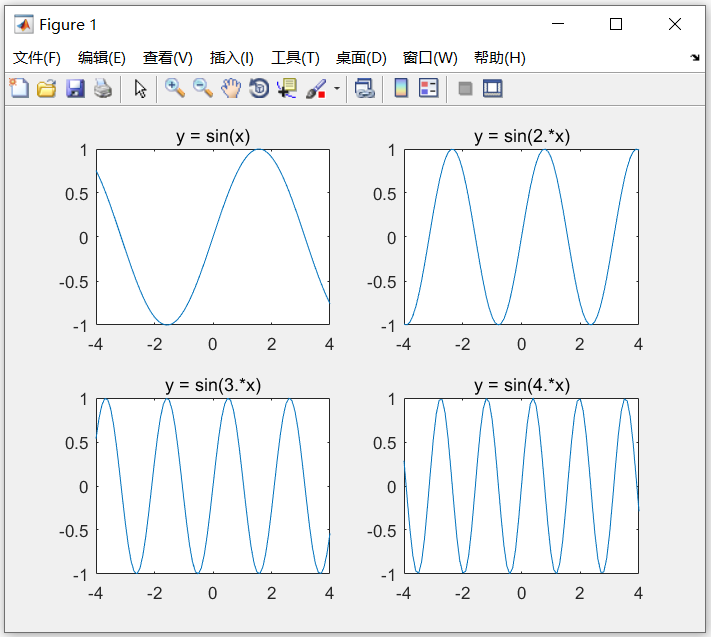The image size is (711, 637).
Task: Click the New Figure icon
Action: pyautogui.click(x=19, y=88)
